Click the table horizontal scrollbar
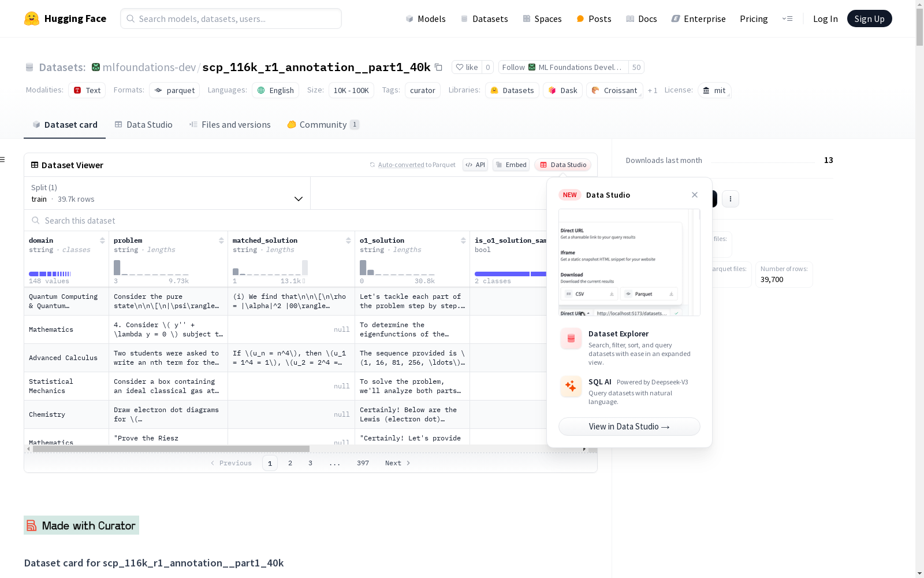This screenshot has height=578, width=924. coord(171,449)
